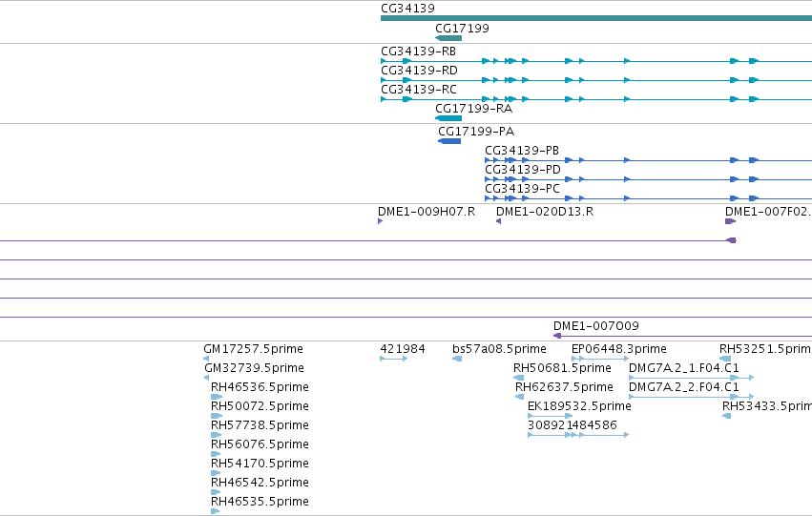Select the DME1-020D13.R label text
Viewport: 812px width, 516px height.
click(545, 212)
